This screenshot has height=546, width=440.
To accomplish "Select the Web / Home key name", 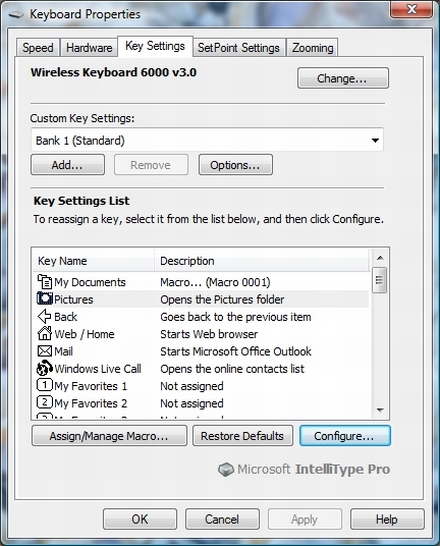I will (x=84, y=334).
